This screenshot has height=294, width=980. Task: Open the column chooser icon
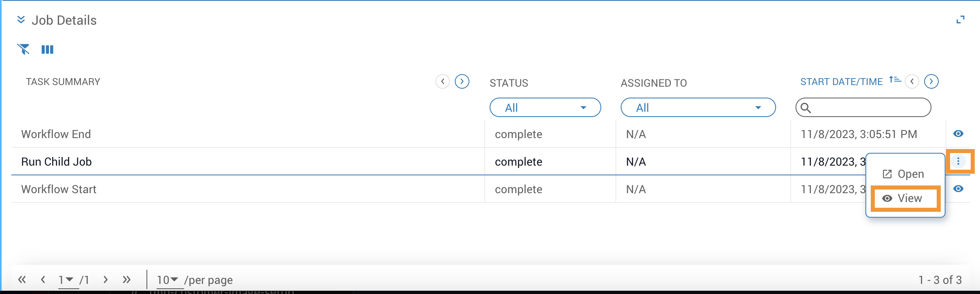pyautogui.click(x=47, y=49)
